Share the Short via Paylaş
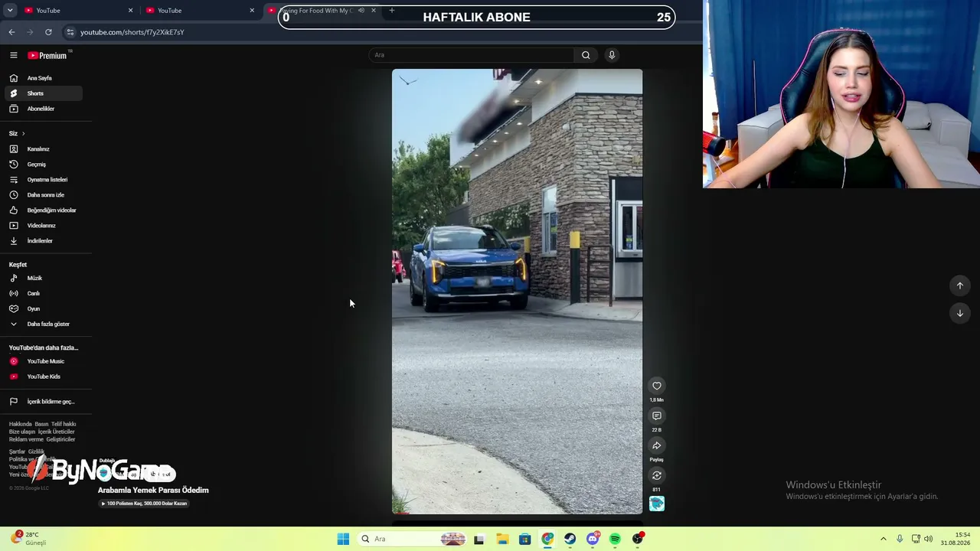The image size is (980, 551). [657, 445]
